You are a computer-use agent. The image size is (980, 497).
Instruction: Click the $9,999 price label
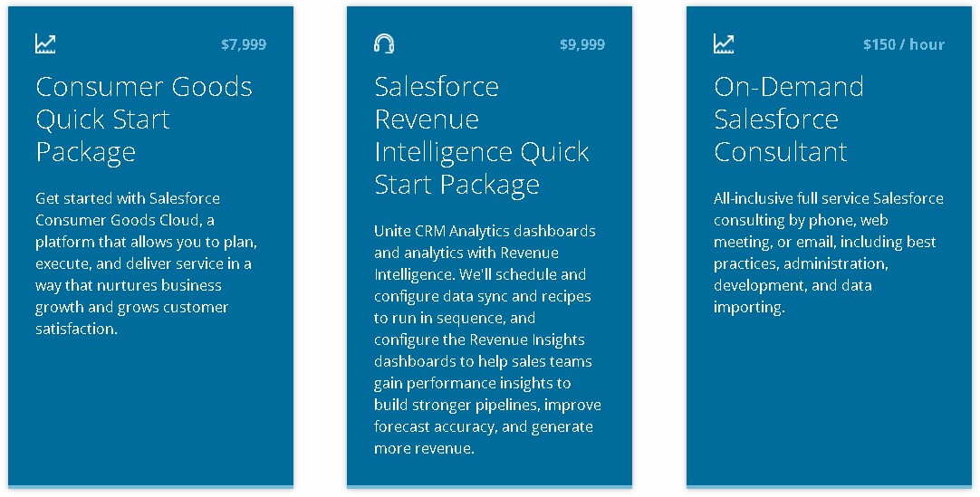(582, 44)
